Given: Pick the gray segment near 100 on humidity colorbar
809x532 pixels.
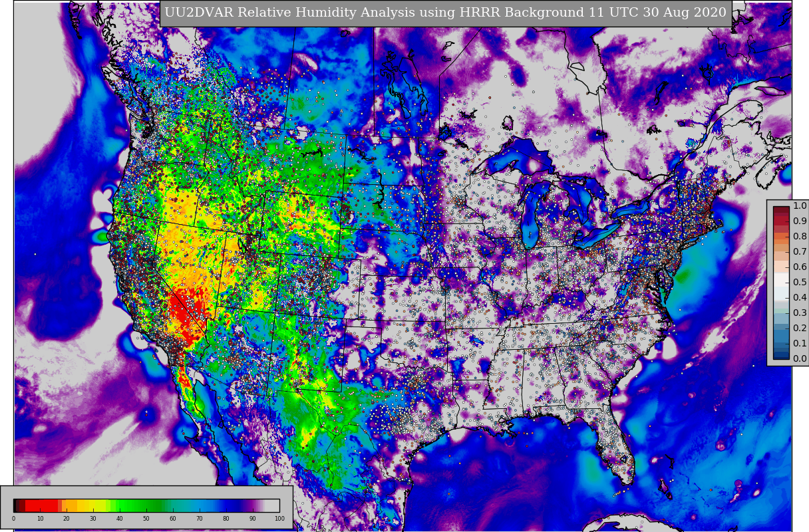Looking at the screenshot, I should tap(272, 505).
